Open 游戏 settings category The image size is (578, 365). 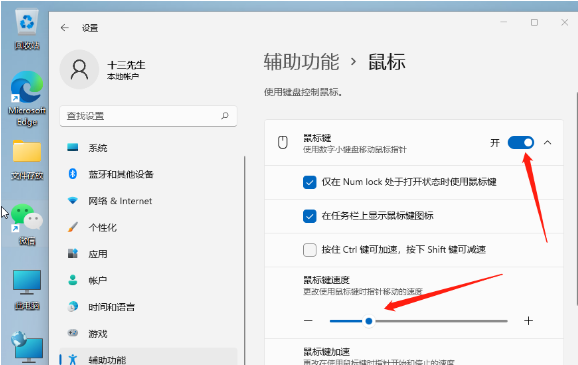click(x=148, y=334)
